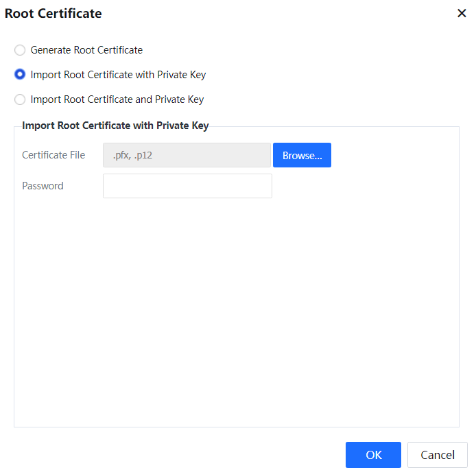Screen dimensions: 476x470
Task: Click the bold group heading above Certificate File
Action: pyautogui.click(x=115, y=126)
